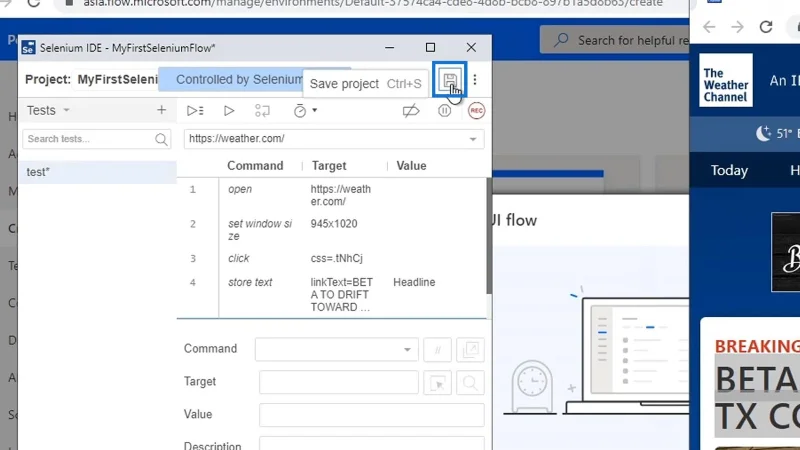The image size is (800, 450).
Task: Start recording with the REC button
Action: tap(476, 111)
